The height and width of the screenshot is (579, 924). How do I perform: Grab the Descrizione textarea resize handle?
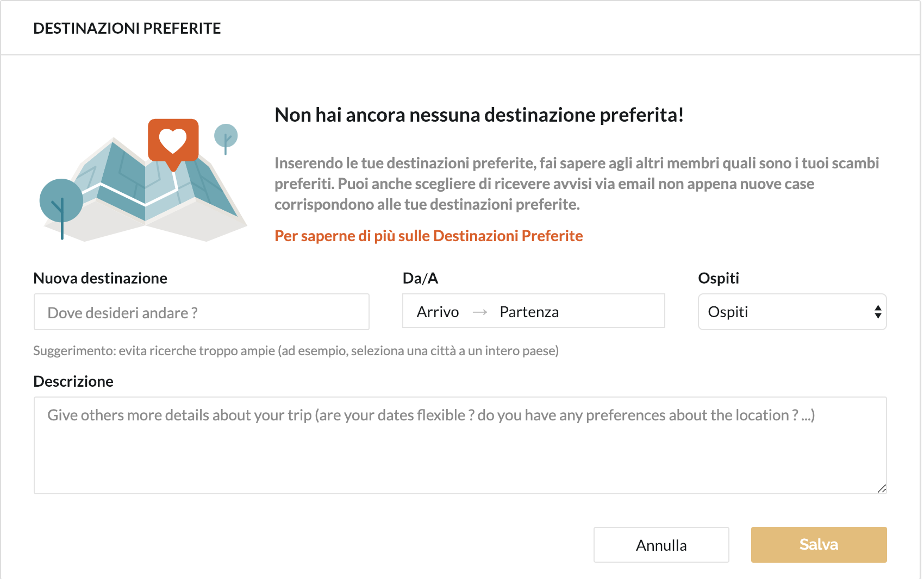click(x=882, y=489)
